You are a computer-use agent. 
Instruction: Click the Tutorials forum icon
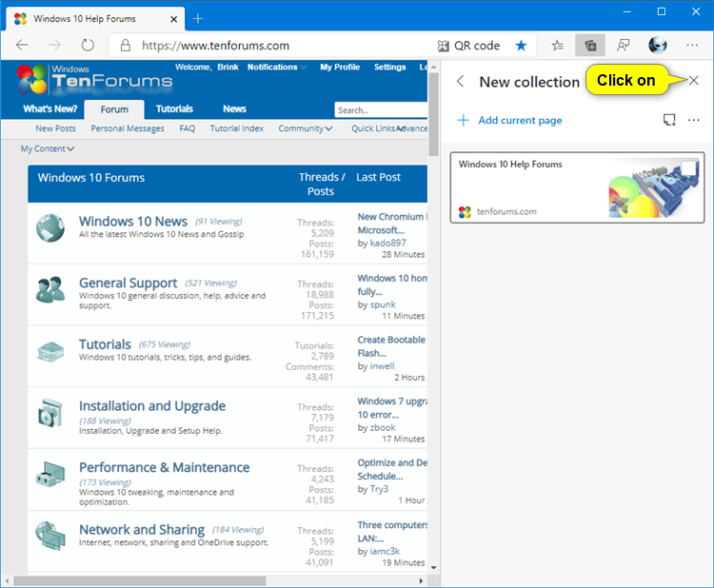point(50,351)
